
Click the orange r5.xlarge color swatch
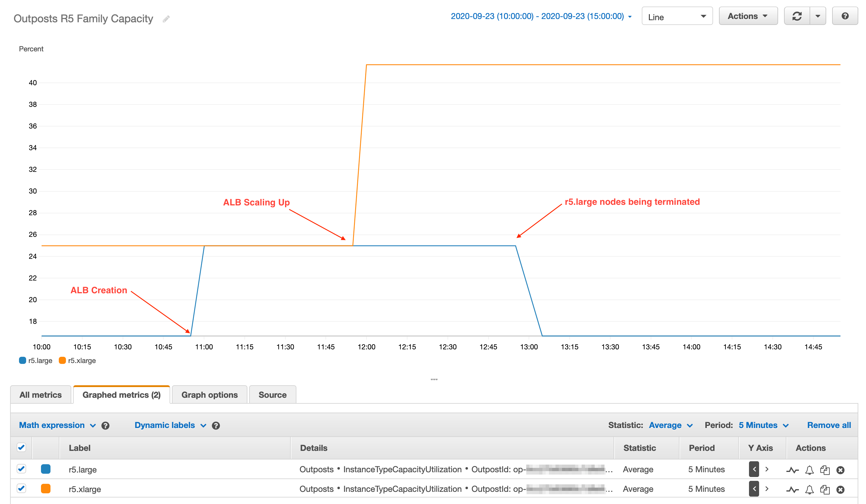(46, 489)
